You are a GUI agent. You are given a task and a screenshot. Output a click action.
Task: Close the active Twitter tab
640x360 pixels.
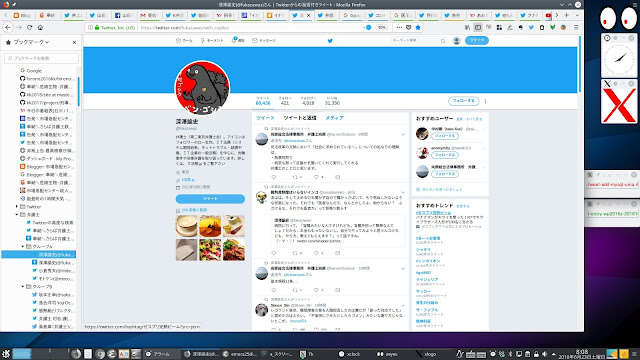pyautogui.click(x=308, y=15)
